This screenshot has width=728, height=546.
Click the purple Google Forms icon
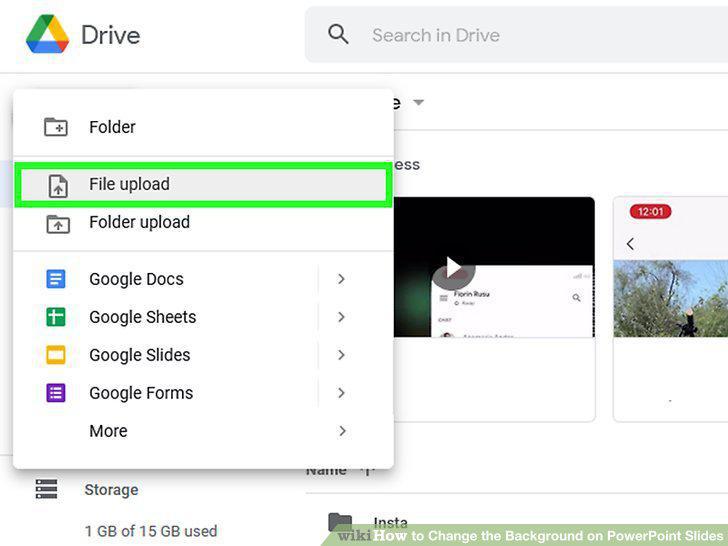(56, 393)
